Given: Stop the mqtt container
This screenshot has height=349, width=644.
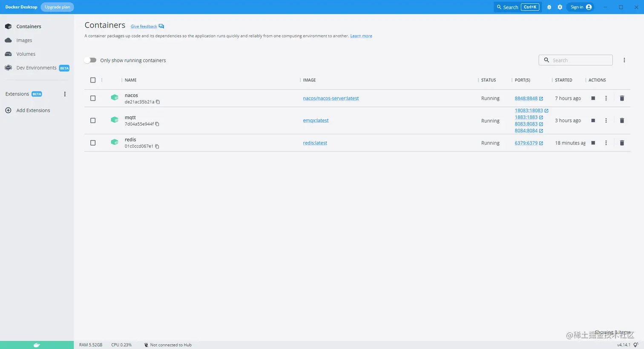Looking at the screenshot, I should [593, 121].
